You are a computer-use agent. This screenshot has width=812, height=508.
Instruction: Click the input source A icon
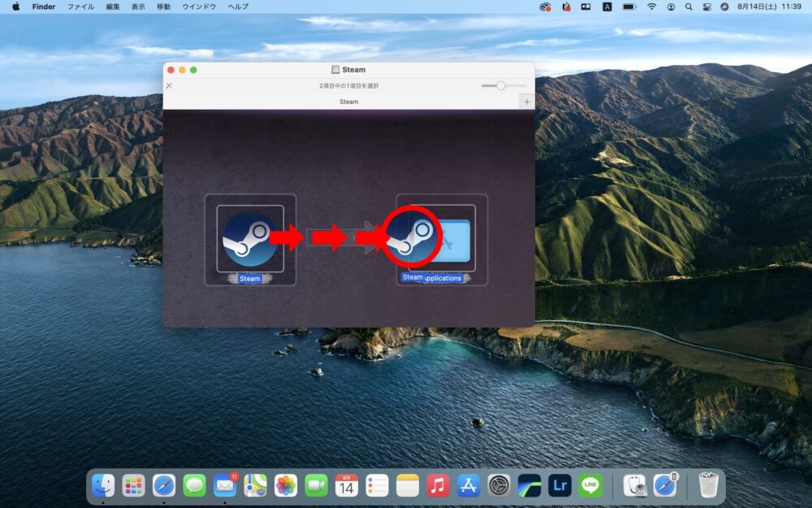(607, 7)
